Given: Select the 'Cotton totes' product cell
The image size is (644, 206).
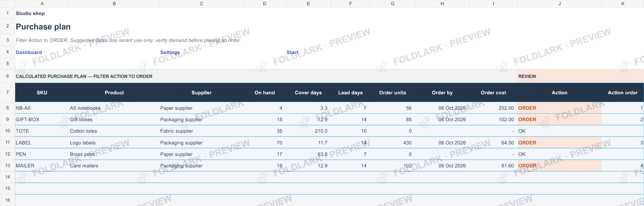Looking at the screenshot, I should pyautogui.click(x=114, y=131).
